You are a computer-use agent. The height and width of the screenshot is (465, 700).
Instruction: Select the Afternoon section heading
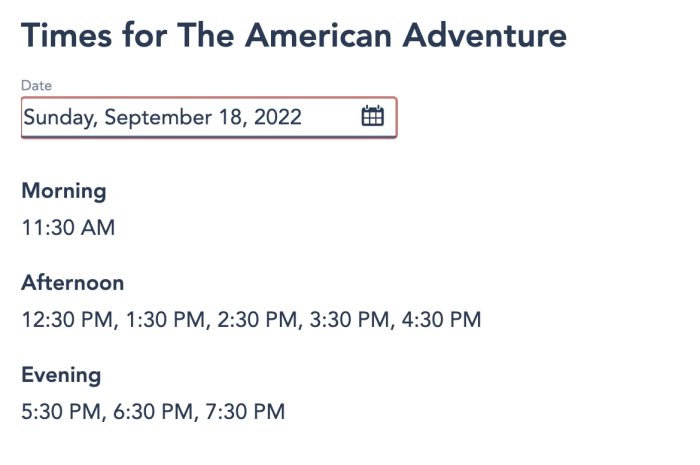click(73, 282)
